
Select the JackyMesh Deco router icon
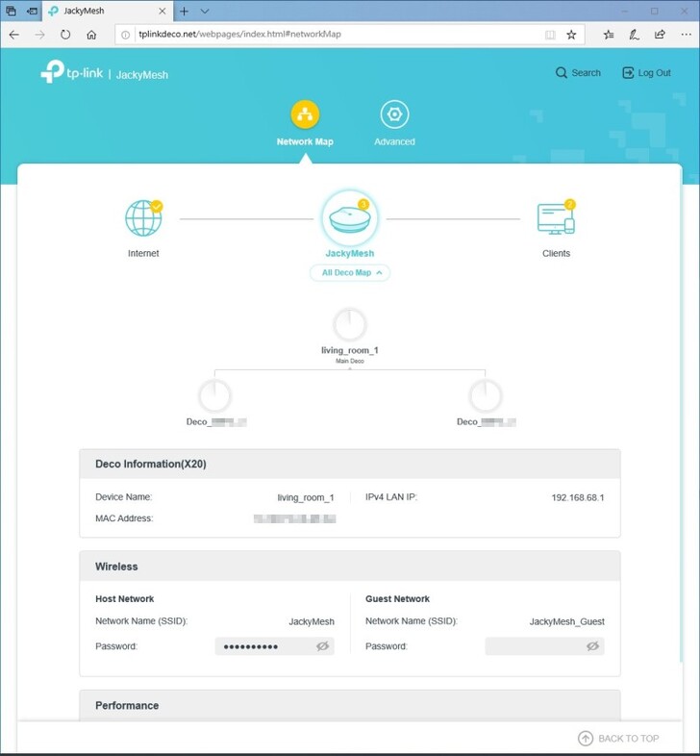pyautogui.click(x=350, y=218)
